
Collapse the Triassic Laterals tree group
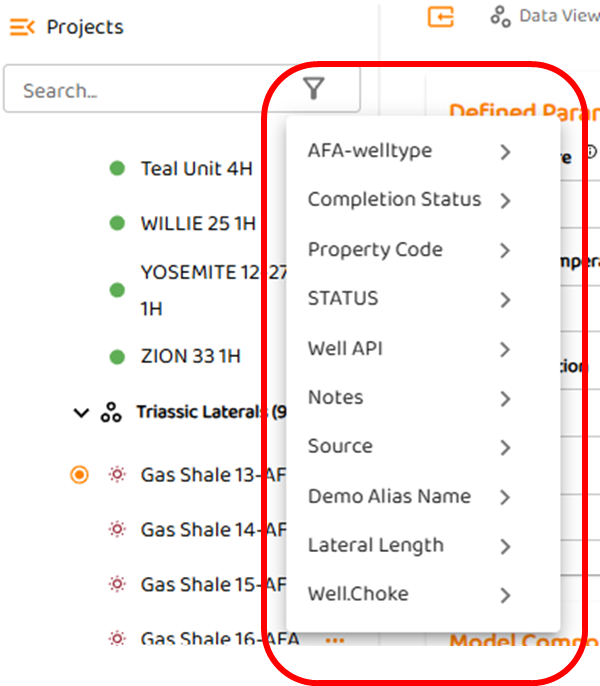click(81, 412)
